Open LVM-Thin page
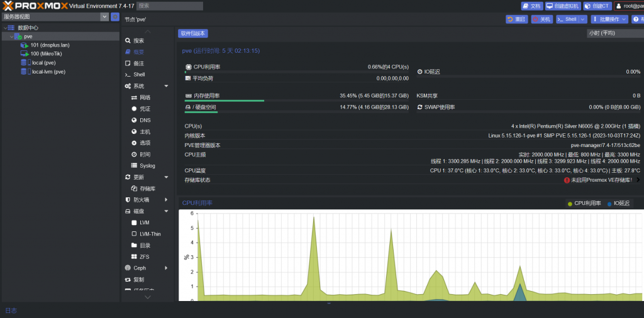Image resolution: width=644 pixels, height=318 pixels. point(150,234)
